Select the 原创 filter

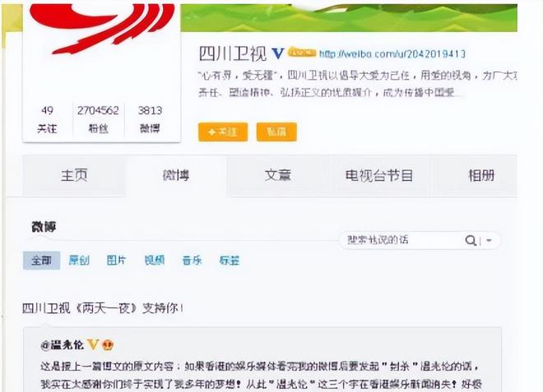click(79, 261)
